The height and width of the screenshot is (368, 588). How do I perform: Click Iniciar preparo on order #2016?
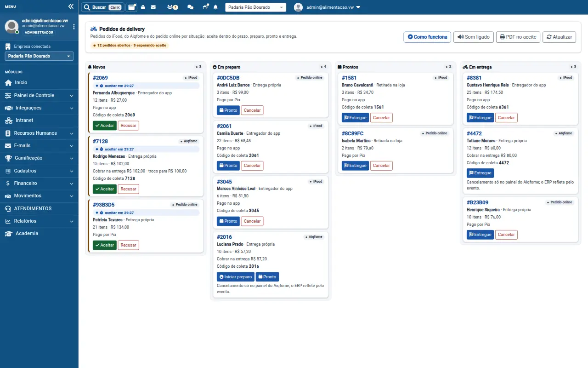(x=236, y=277)
